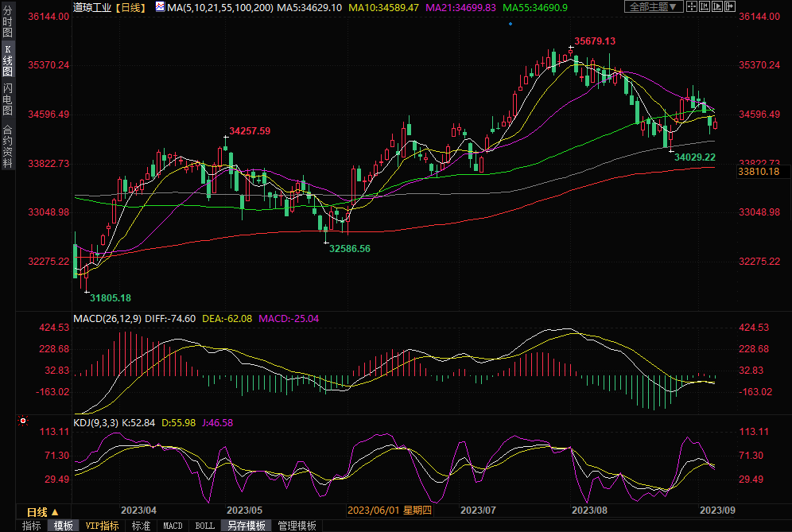Apply the 标准 template
Image resolution: width=792 pixels, height=532 pixels.
coord(141,526)
